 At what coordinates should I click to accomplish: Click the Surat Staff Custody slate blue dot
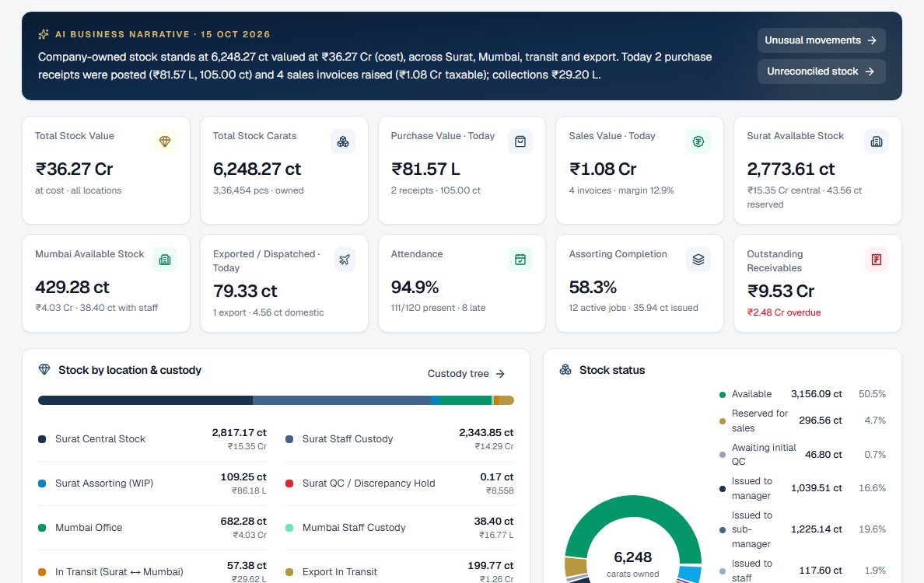(289, 439)
